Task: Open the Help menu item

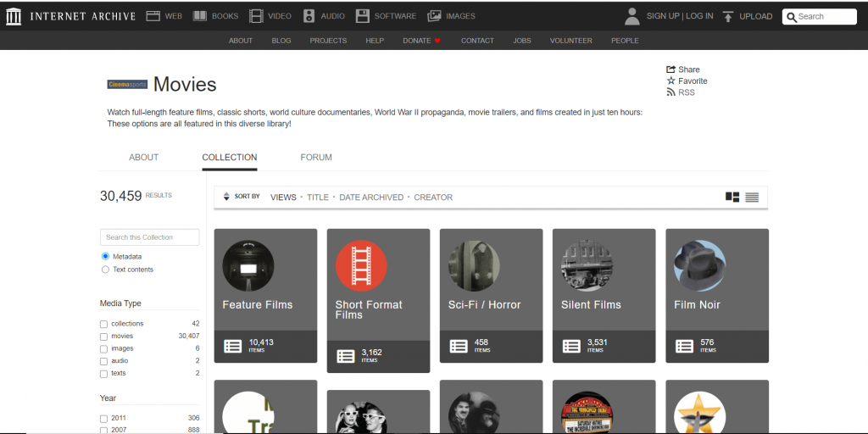Action: tap(375, 41)
